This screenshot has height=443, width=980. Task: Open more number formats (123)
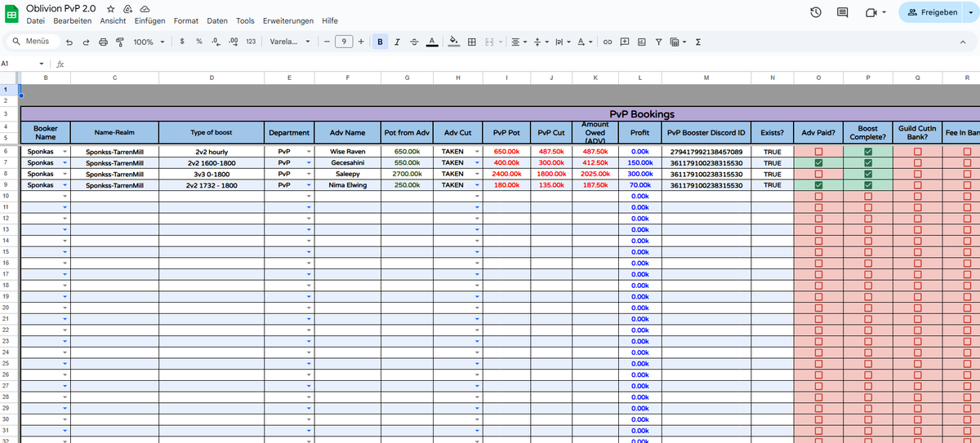tap(251, 42)
